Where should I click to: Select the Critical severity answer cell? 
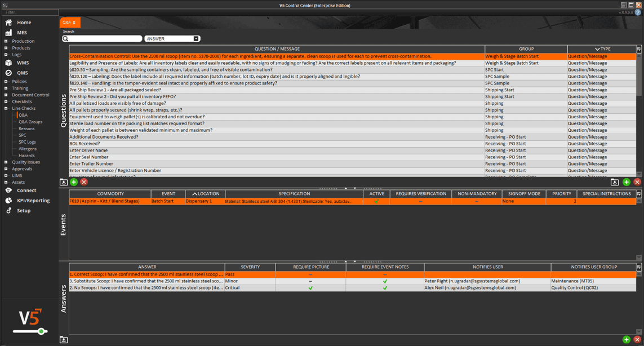(250, 288)
